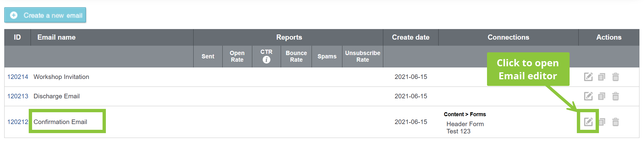The image size is (644, 144).
Task: Click the Create date column header
Action: (x=410, y=37)
